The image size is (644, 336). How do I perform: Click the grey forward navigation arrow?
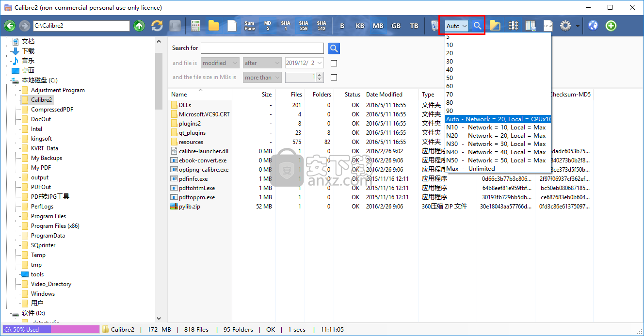pyautogui.click(x=24, y=26)
